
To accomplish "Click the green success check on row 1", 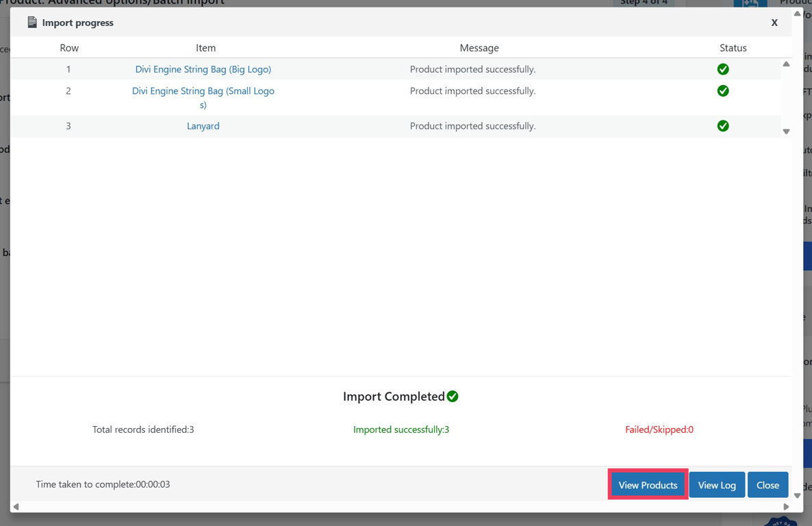I will (x=723, y=68).
